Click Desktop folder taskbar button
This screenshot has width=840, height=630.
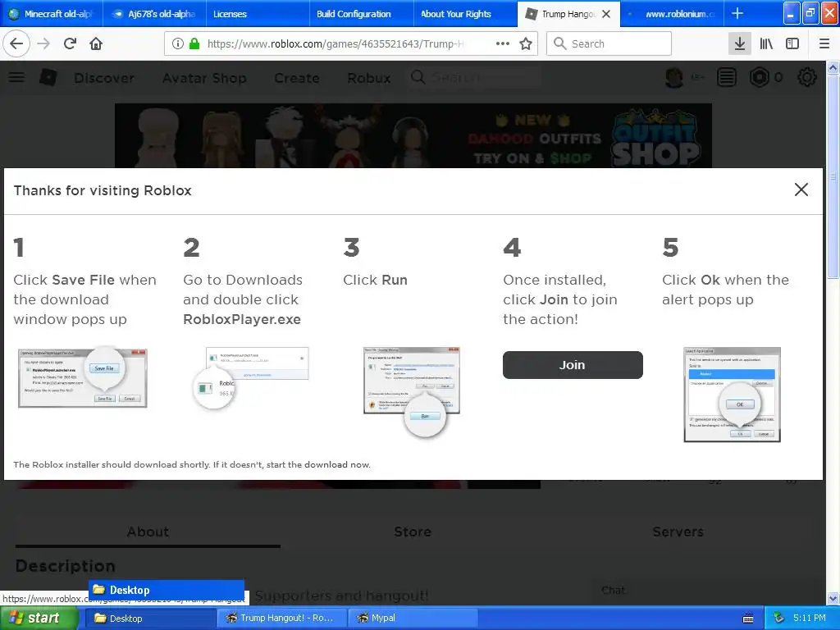tap(150, 618)
